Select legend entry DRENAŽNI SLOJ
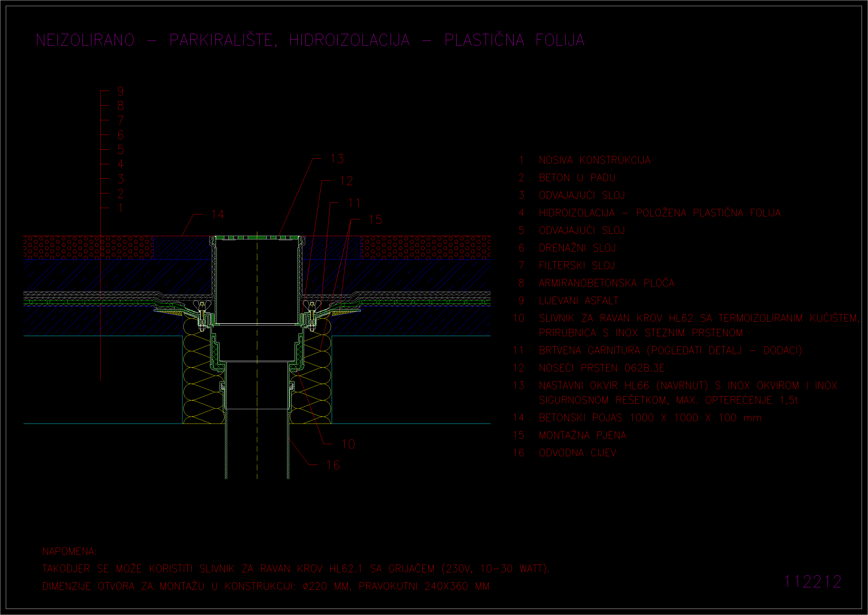 (x=577, y=248)
